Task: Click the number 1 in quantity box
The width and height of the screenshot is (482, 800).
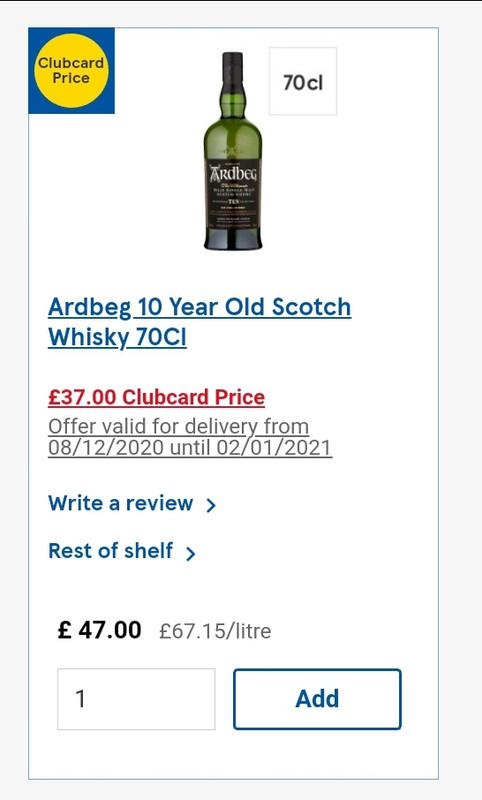Action: tap(80, 699)
